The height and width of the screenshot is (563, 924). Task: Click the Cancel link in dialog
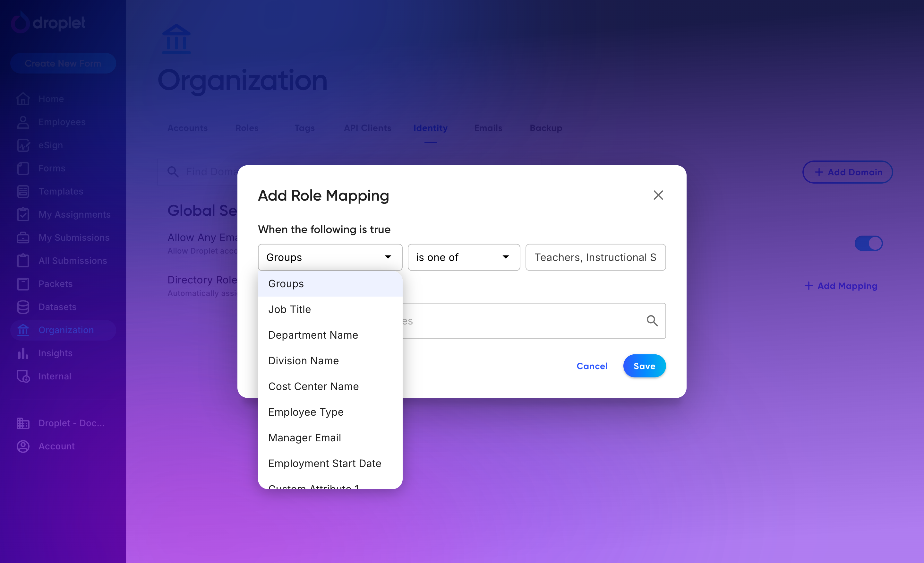[x=592, y=366]
